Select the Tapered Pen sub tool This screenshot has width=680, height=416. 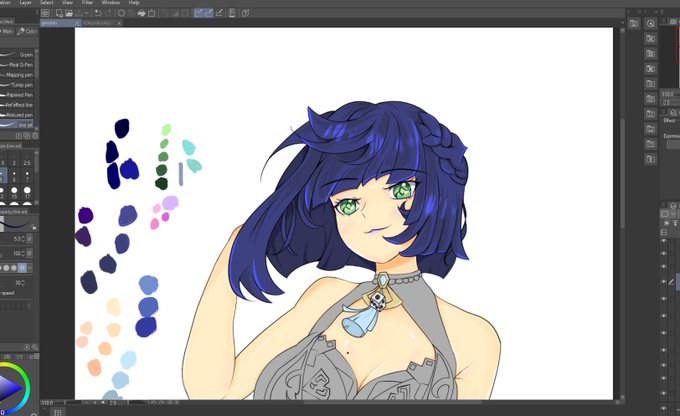click(x=17, y=95)
